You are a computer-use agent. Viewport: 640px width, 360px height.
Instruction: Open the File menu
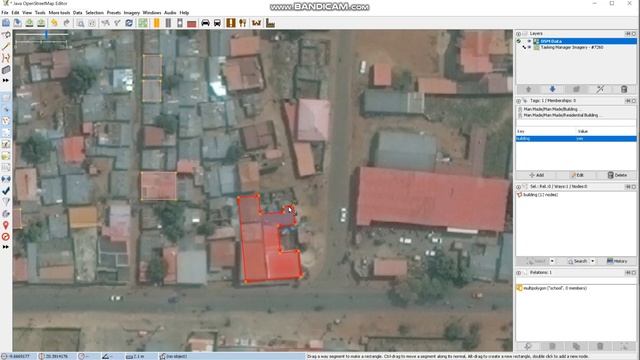tap(5, 13)
